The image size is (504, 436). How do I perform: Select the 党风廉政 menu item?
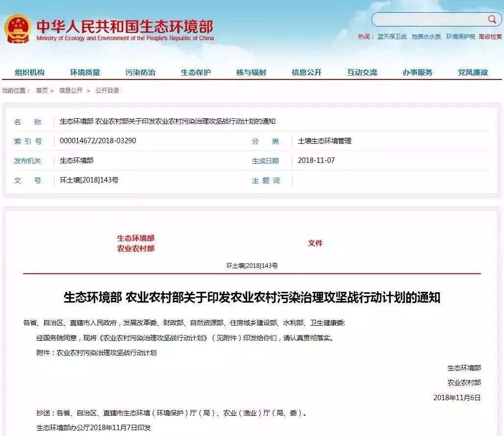pyautogui.click(x=472, y=72)
